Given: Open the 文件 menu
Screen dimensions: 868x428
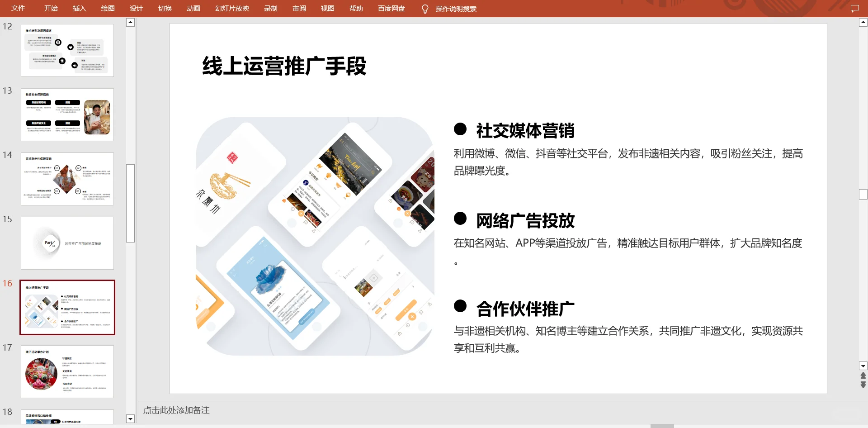Looking at the screenshot, I should (x=18, y=8).
